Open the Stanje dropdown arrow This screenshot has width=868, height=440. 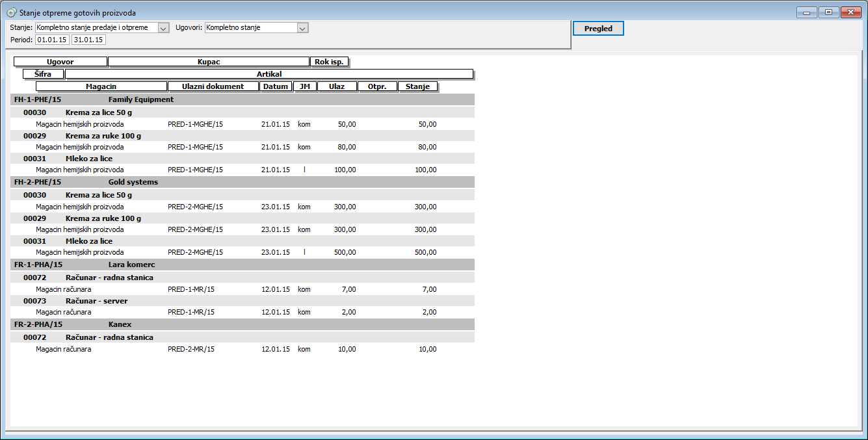pos(164,28)
